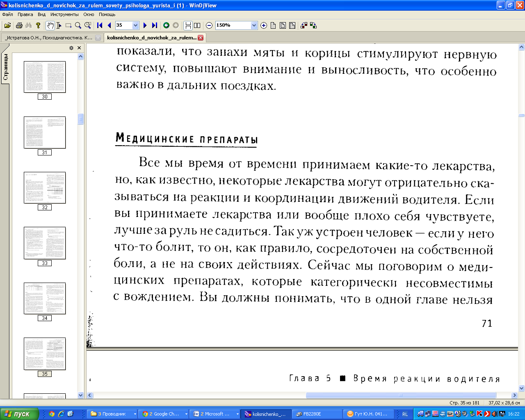Switch to Истратова Психодиагностика document tab
This screenshot has height=420, width=525.
coord(49,38)
